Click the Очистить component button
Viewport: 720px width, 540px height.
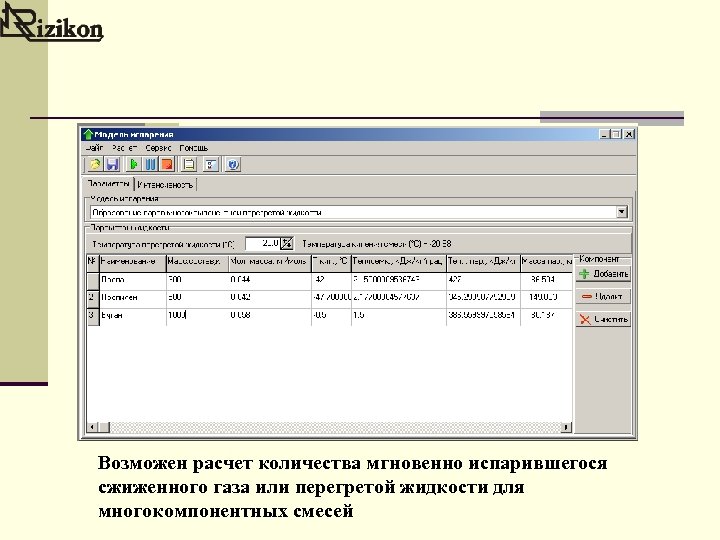click(x=603, y=319)
